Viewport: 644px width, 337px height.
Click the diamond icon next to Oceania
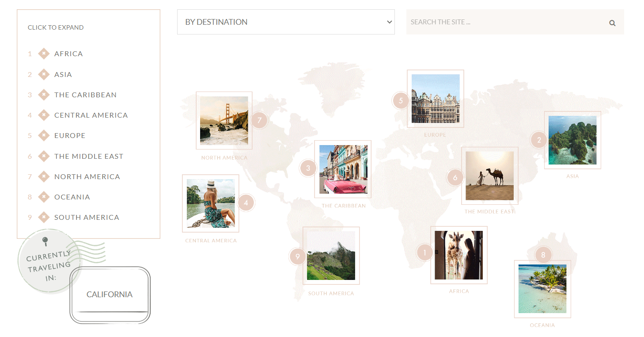tap(43, 197)
